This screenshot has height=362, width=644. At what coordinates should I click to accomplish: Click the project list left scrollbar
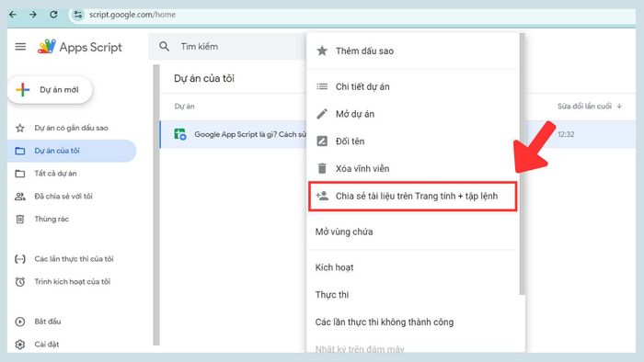pos(156,205)
